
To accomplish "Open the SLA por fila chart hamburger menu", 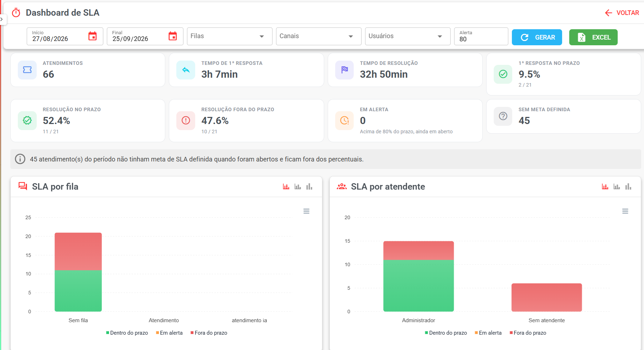I will point(306,211).
